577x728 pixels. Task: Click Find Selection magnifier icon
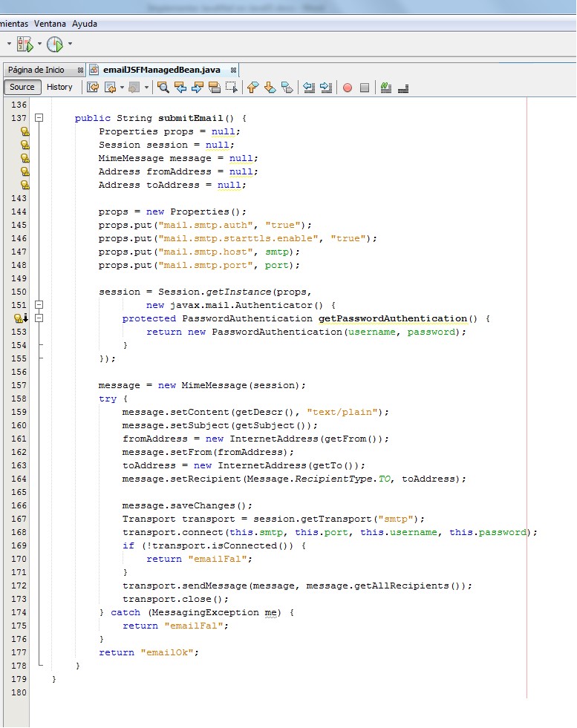163,88
